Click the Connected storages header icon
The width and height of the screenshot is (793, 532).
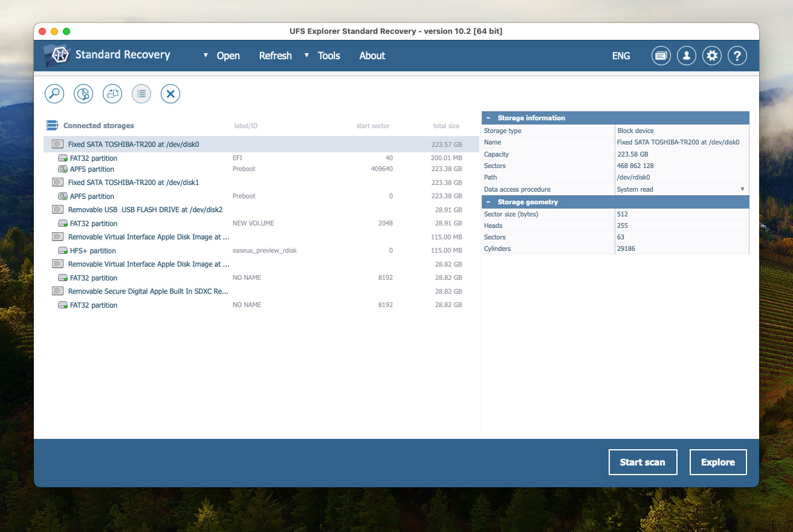pos(52,126)
